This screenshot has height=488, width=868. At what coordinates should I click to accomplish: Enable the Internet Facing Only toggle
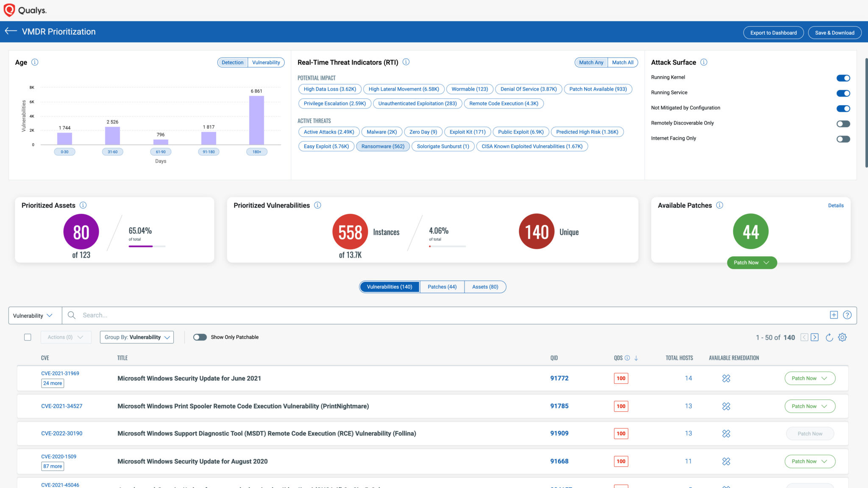click(843, 139)
